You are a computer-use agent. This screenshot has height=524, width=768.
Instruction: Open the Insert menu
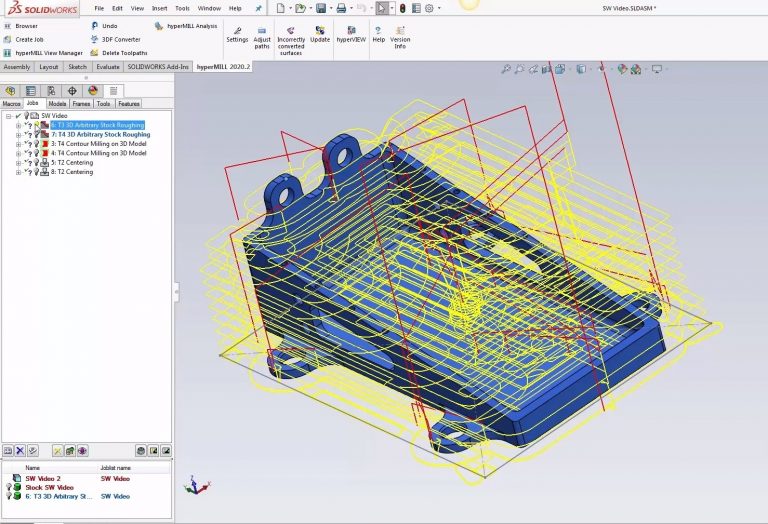(x=159, y=8)
